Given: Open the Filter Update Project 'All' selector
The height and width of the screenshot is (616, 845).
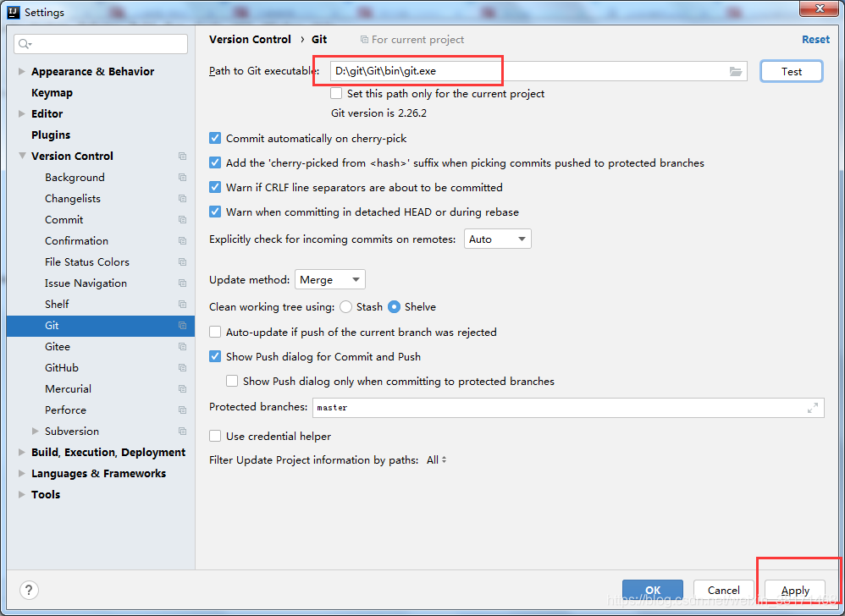Looking at the screenshot, I should click(437, 459).
